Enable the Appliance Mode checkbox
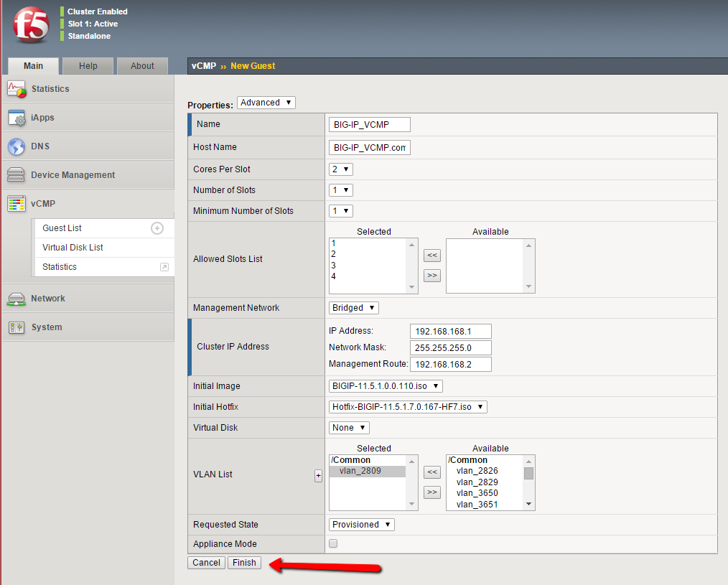Screen dimensions: 728x585 (x=333, y=544)
